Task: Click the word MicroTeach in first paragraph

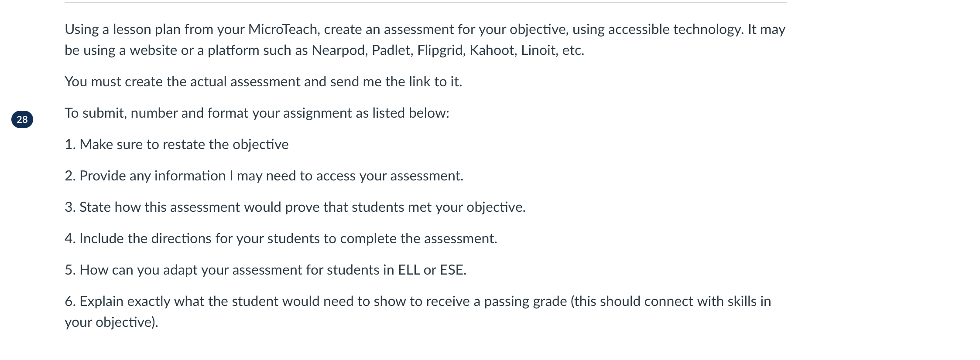Action: tap(283, 29)
